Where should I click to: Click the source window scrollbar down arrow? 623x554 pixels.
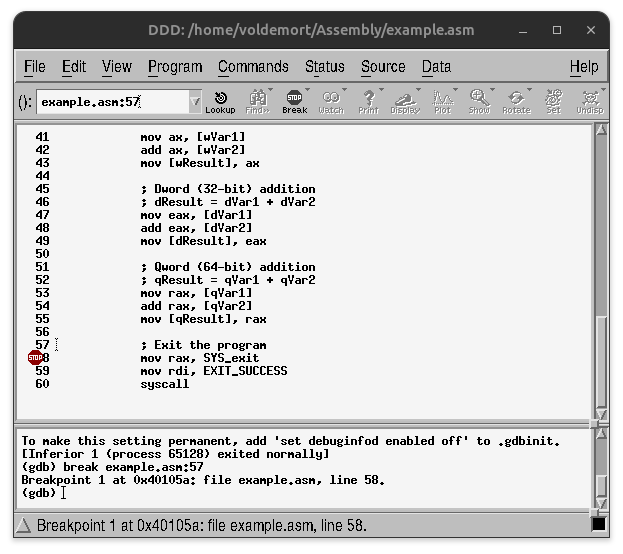click(x=602, y=414)
